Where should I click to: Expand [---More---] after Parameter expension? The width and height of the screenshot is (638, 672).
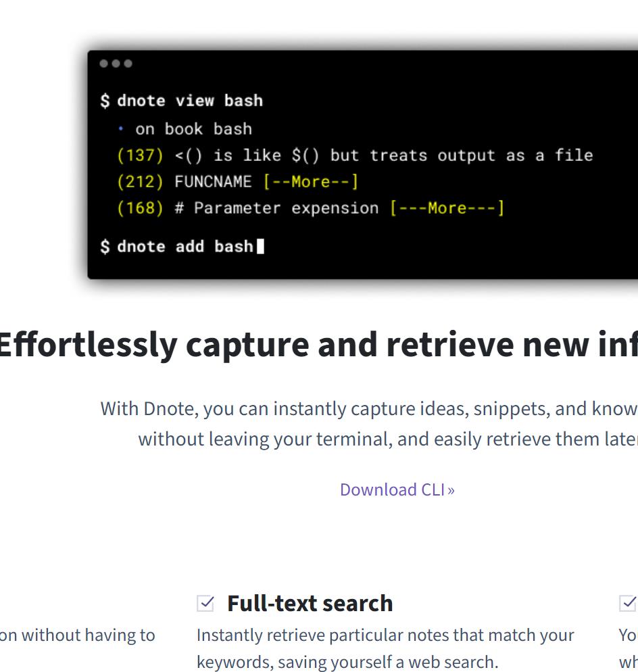447,208
